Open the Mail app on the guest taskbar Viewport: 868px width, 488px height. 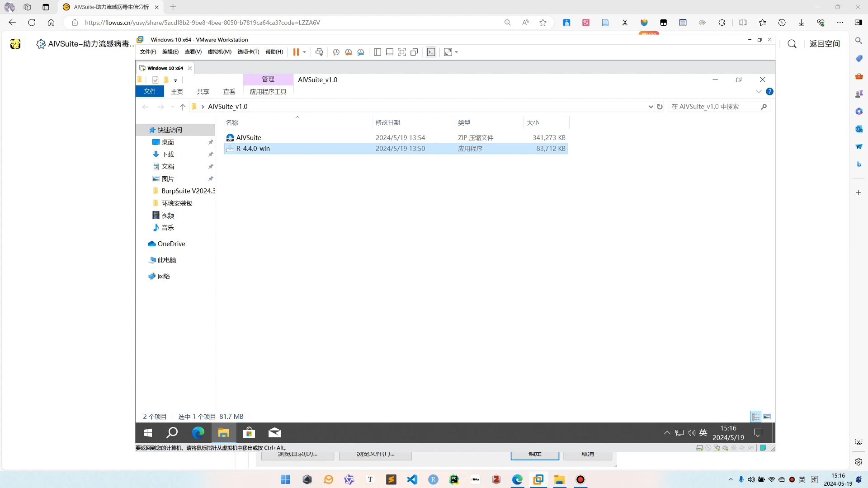tap(274, 433)
